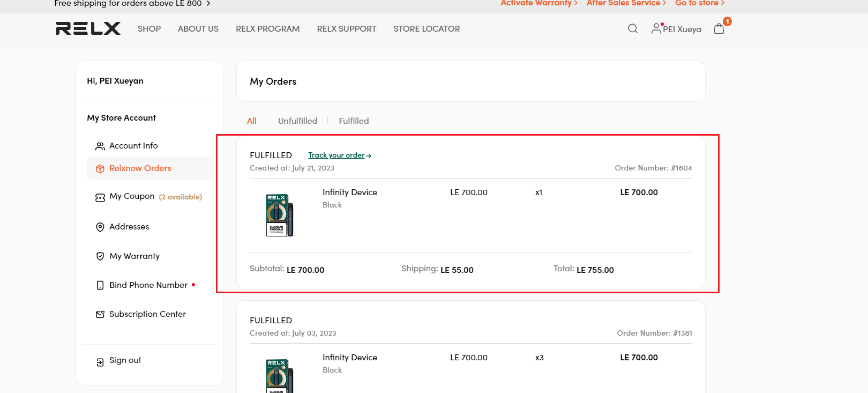Expand free shipping banner arrow
This screenshot has width=868, height=393.
pyautogui.click(x=208, y=4)
